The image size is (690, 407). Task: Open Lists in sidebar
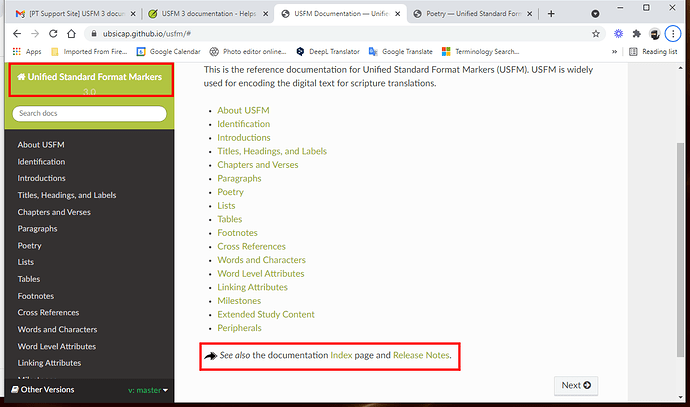click(26, 262)
